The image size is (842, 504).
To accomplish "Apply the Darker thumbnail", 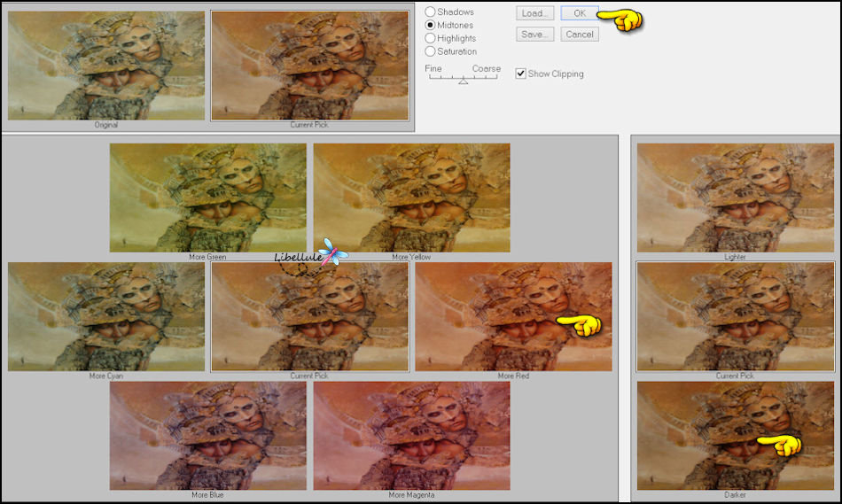I will click(x=735, y=436).
